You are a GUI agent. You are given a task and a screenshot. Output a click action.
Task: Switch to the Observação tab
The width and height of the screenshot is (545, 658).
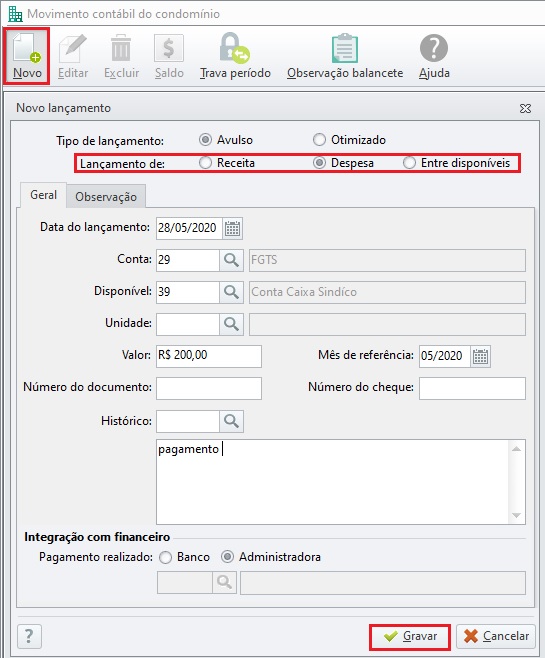(x=106, y=196)
